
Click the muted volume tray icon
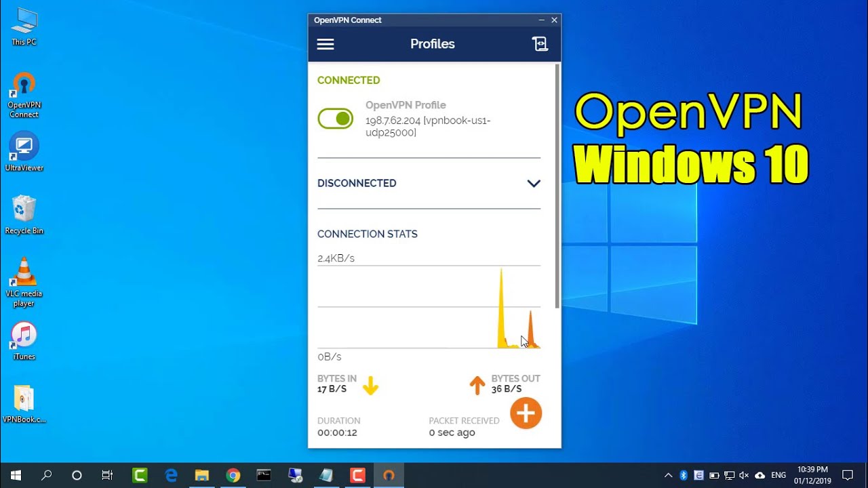744,475
